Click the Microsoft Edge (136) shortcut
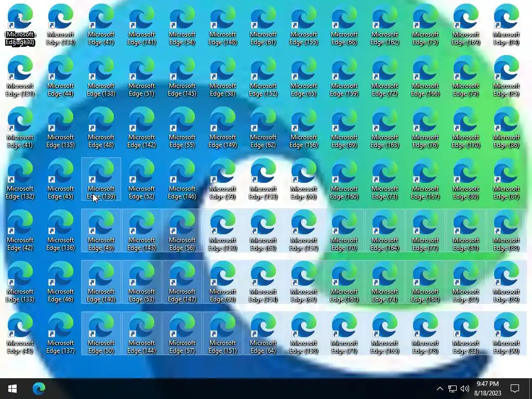The height and width of the screenshot is (399, 532). 60,230
